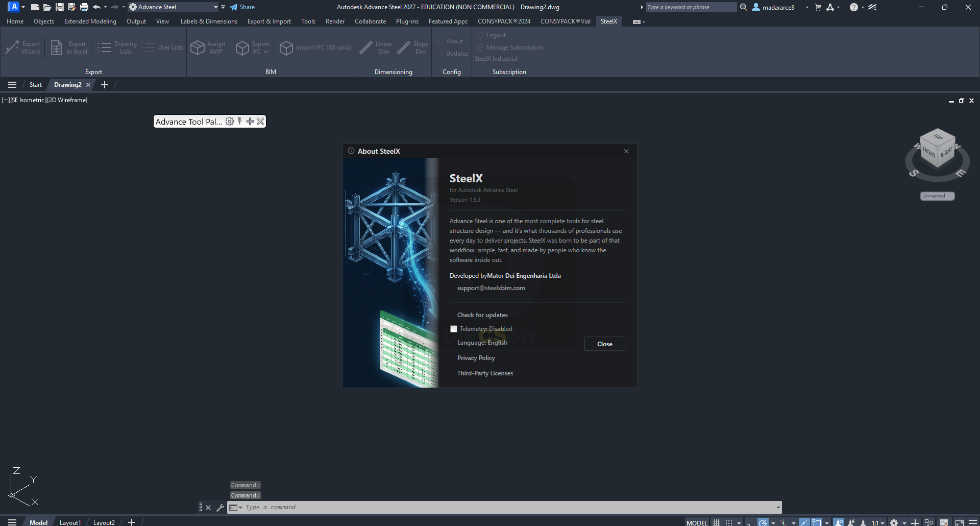Expand the Help dropdown arrow
The width and height of the screenshot is (980, 526).
(x=863, y=7)
